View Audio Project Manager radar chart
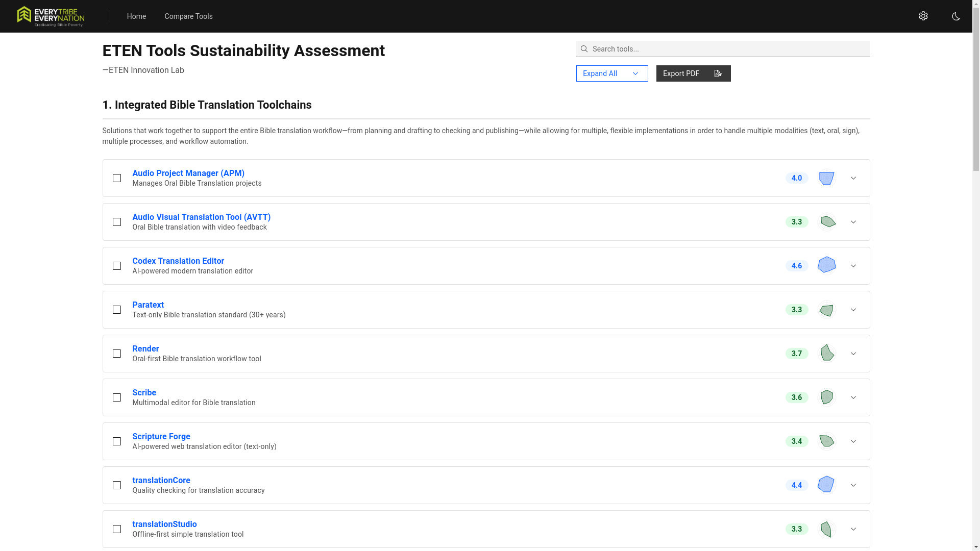 pos(827,178)
